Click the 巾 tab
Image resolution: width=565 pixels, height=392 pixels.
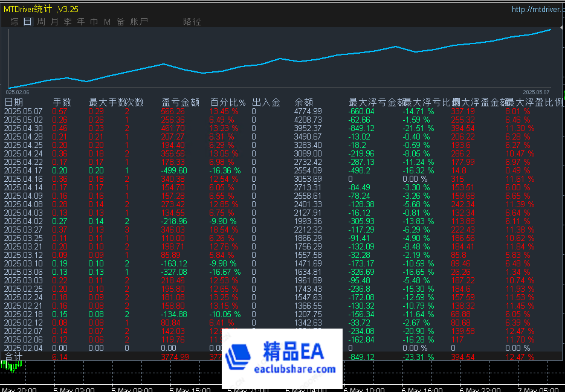pyautogui.click(x=94, y=22)
